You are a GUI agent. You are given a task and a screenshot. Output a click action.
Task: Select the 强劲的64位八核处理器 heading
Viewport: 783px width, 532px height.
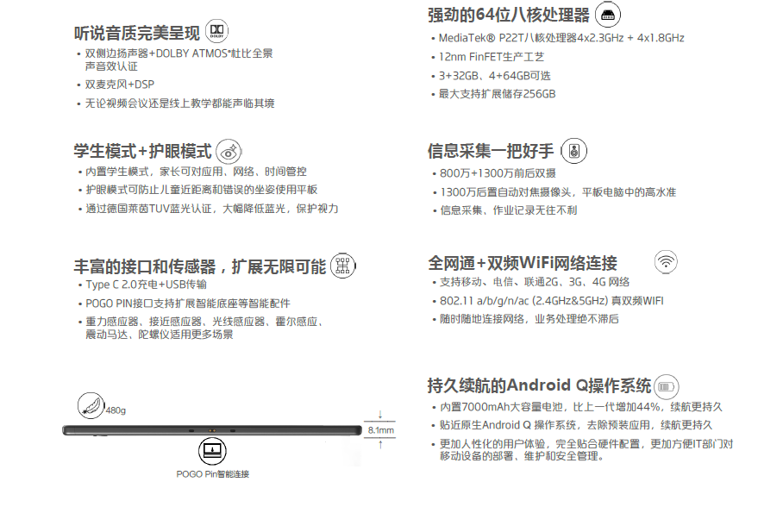coord(509,16)
